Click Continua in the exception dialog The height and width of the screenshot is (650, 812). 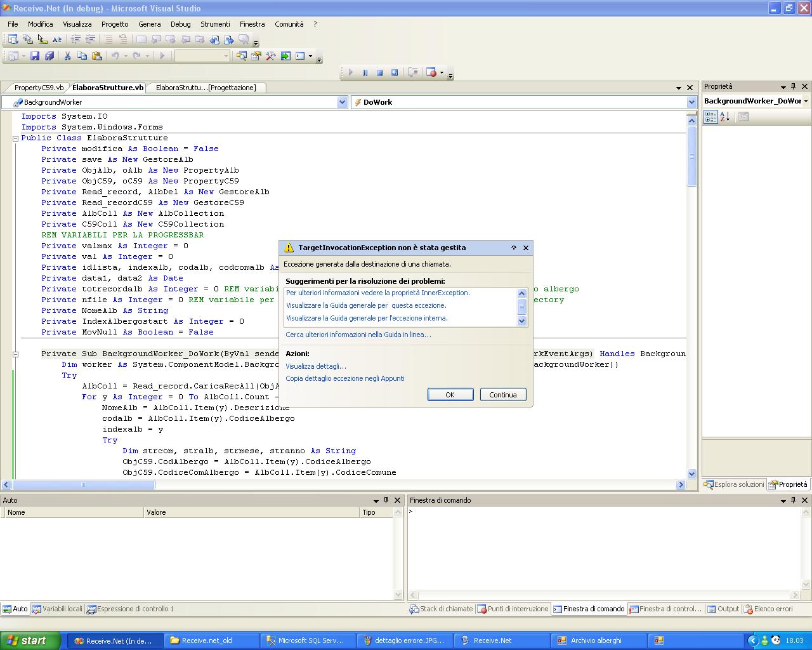503,395
